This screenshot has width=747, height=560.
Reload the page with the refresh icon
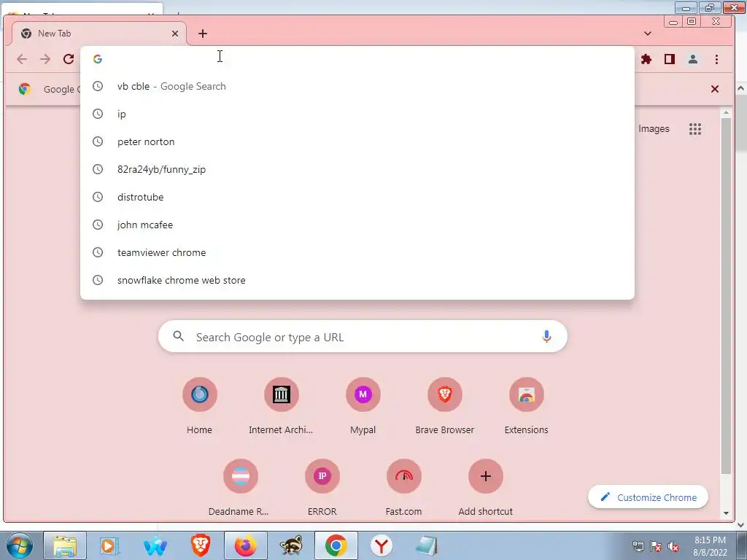pyautogui.click(x=69, y=59)
